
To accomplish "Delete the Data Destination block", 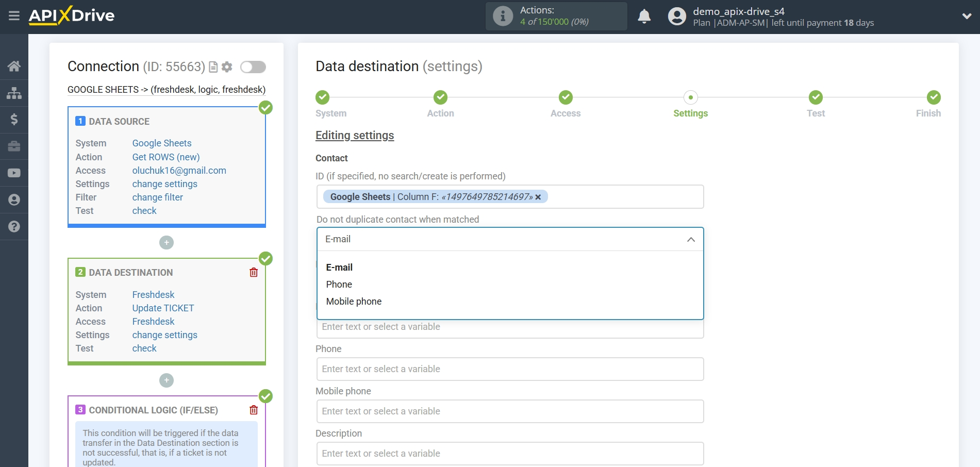I will 254,272.
